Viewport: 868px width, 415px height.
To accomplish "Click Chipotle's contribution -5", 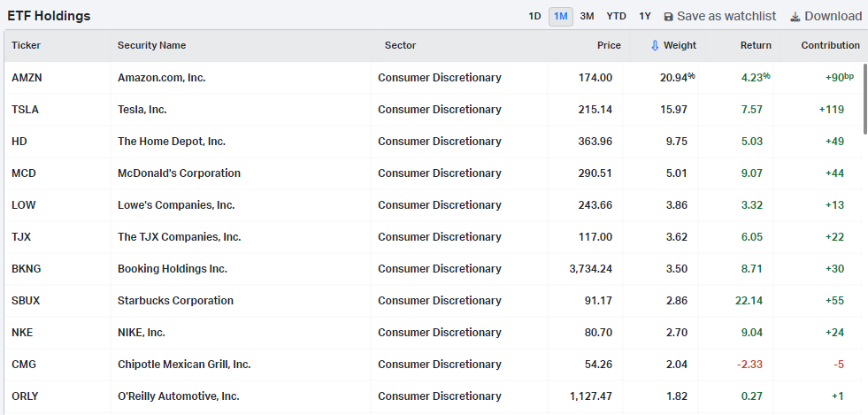I will coord(839,365).
